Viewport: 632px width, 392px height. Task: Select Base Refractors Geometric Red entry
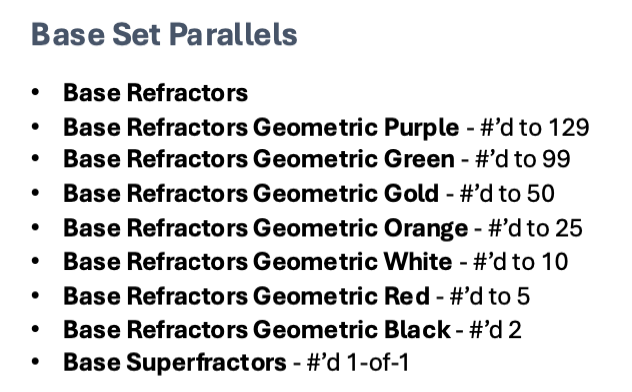pyautogui.click(x=246, y=297)
